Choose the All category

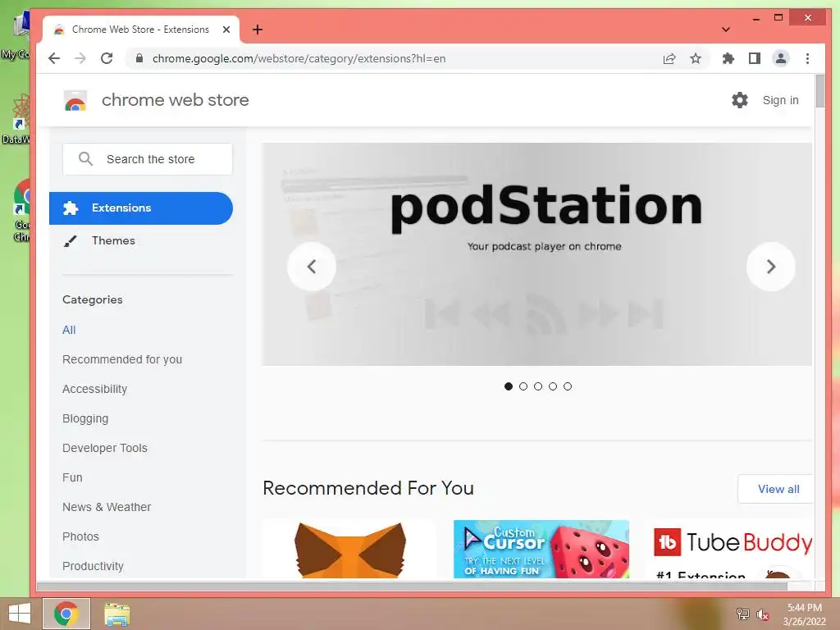69,330
